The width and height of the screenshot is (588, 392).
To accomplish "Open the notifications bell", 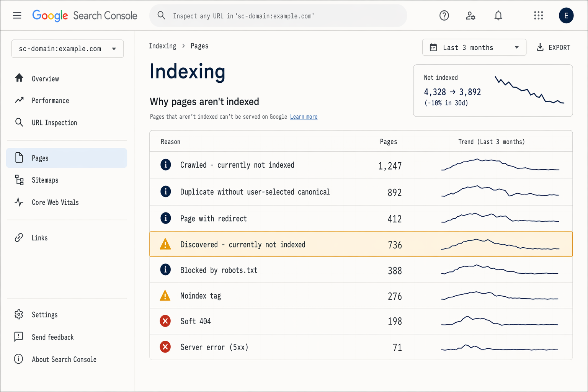I will click(498, 16).
